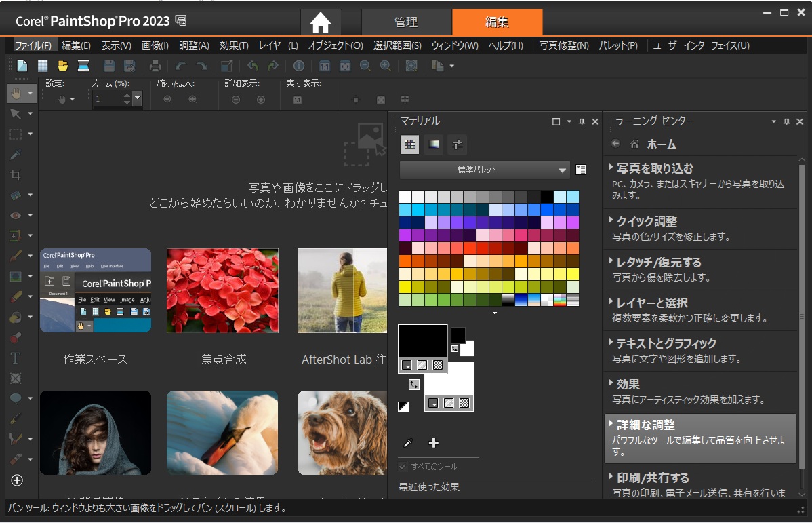Switch to the 管理 tab
The width and height of the screenshot is (812, 523).
(x=406, y=22)
